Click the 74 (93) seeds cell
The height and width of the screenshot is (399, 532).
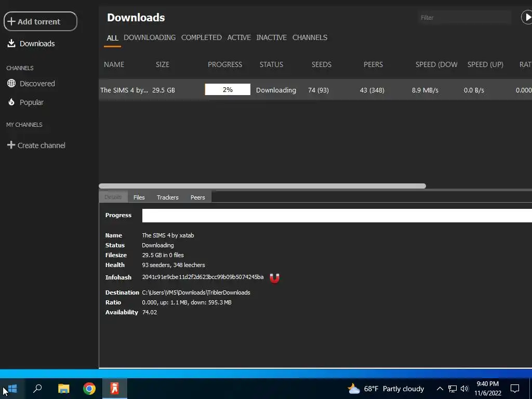coord(318,90)
